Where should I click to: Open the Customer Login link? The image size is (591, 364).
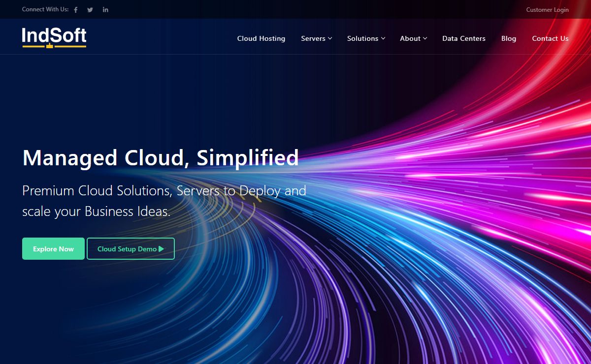[x=547, y=10]
